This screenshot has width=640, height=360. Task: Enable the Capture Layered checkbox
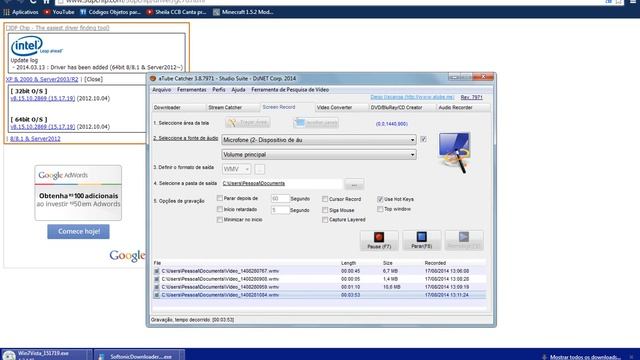tap(325, 220)
